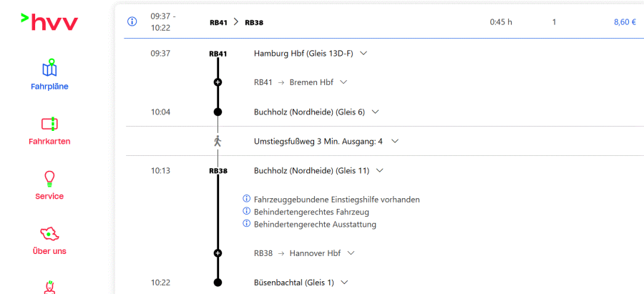Open Service lightbulb icon in sidebar
This screenshot has width=644, height=294.
49,178
